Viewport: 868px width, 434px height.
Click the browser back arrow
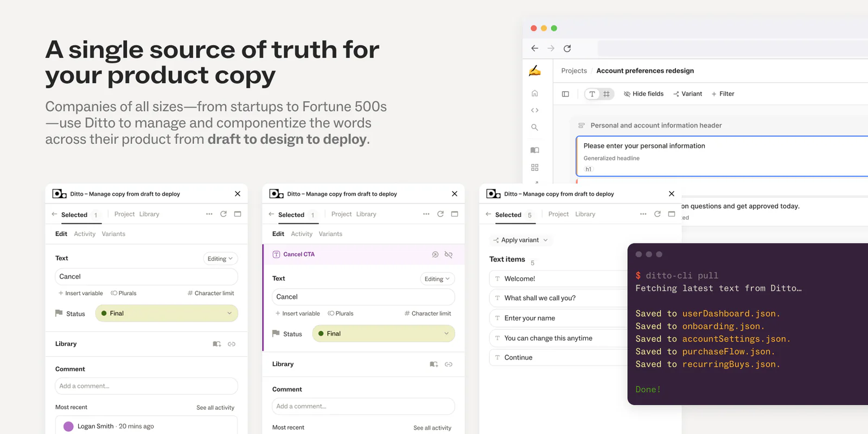534,48
